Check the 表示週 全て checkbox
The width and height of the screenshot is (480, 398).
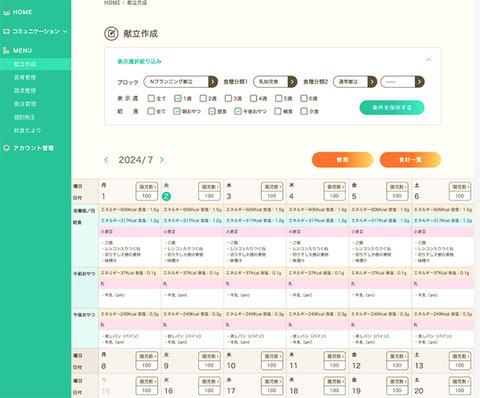(151, 98)
